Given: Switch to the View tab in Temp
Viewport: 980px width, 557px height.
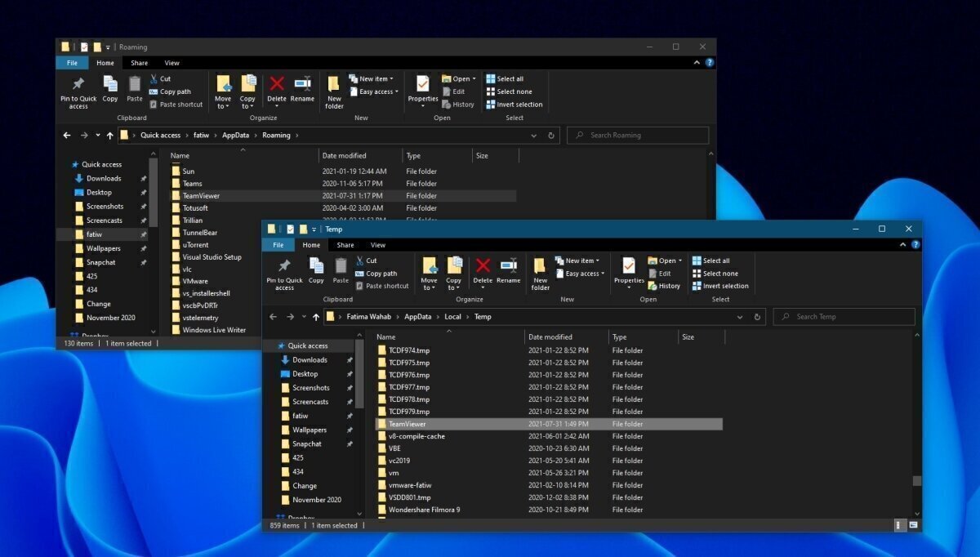Looking at the screenshot, I should pyautogui.click(x=378, y=244).
